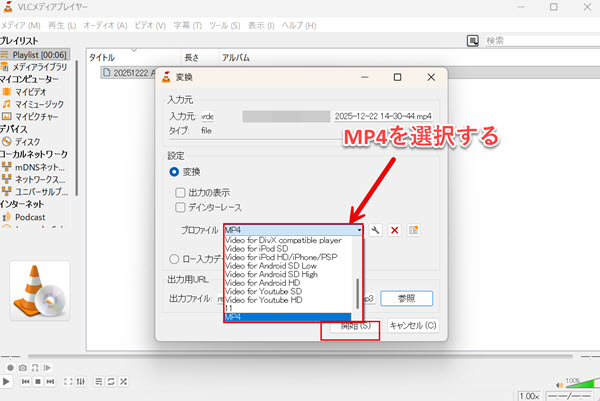Open the ビデオ (V) menu
The height and width of the screenshot is (401, 600).
click(150, 26)
